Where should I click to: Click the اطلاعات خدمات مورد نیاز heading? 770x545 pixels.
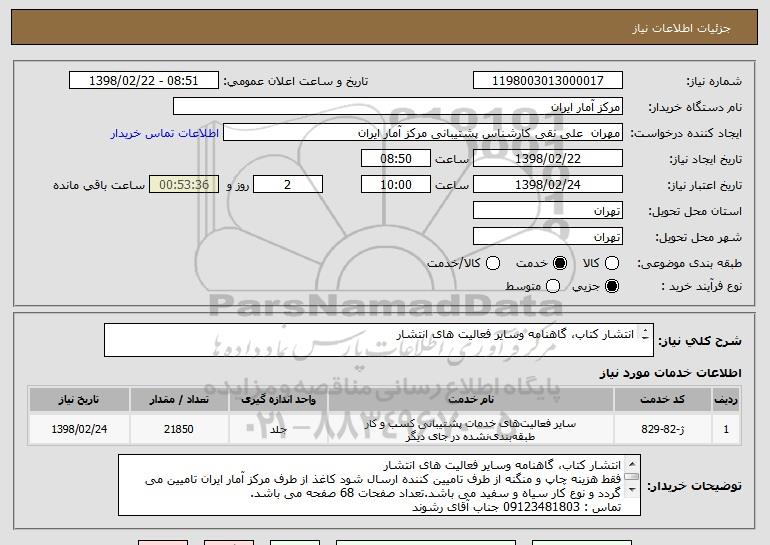point(670,373)
